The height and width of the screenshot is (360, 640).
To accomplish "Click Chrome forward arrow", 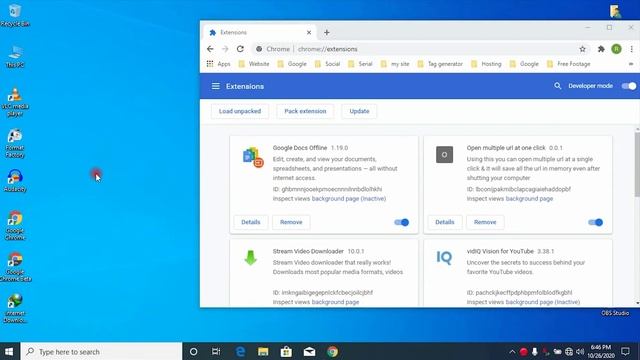I will coord(225,49).
